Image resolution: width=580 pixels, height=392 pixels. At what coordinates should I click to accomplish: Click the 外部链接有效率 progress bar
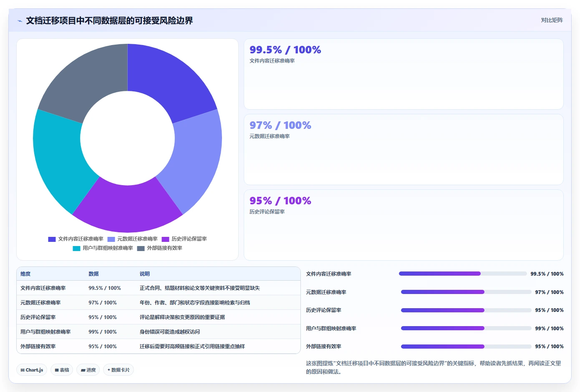(466, 347)
